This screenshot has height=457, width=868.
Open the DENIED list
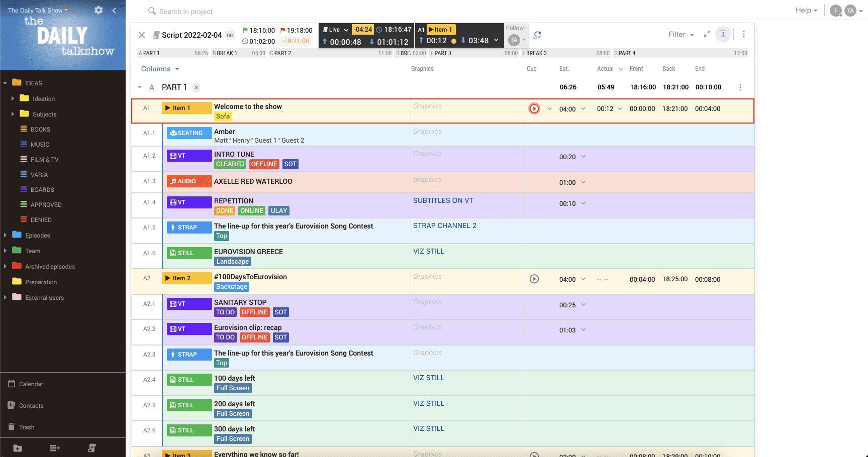[x=41, y=220]
